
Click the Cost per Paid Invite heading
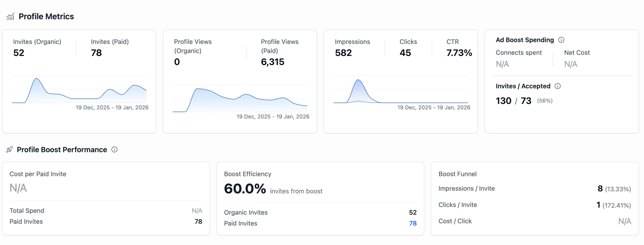tap(38, 174)
